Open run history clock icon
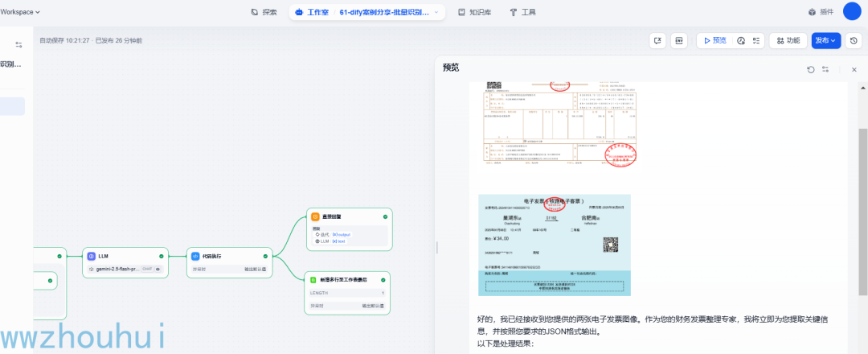The image size is (868, 354). [741, 40]
